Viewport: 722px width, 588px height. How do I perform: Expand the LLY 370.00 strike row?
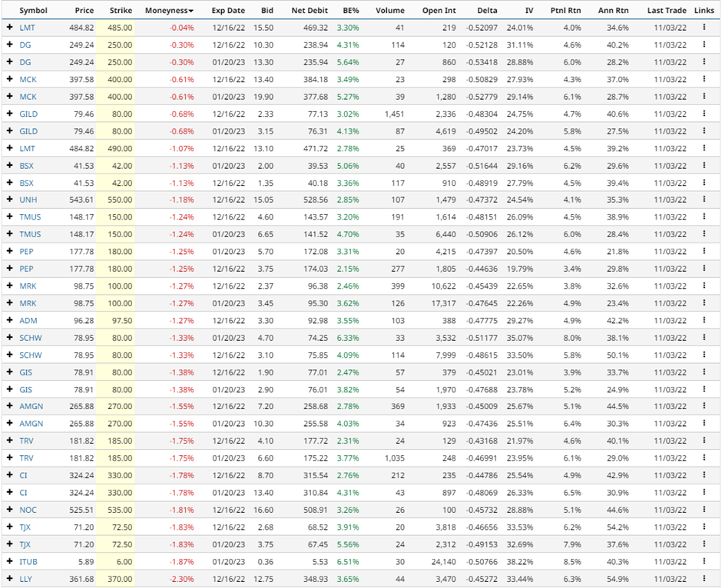point(10,578)
